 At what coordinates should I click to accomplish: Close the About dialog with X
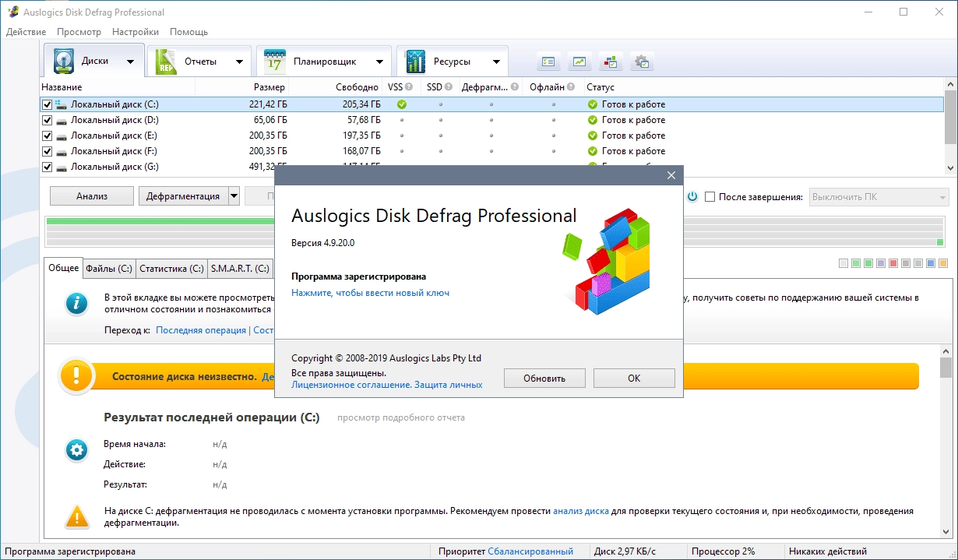[x=671, y=176]
